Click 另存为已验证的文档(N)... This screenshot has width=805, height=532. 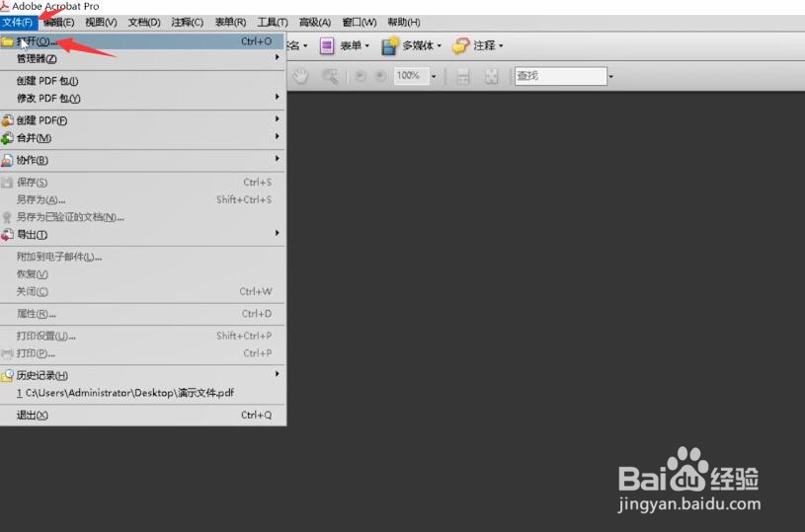pos(142,217)
